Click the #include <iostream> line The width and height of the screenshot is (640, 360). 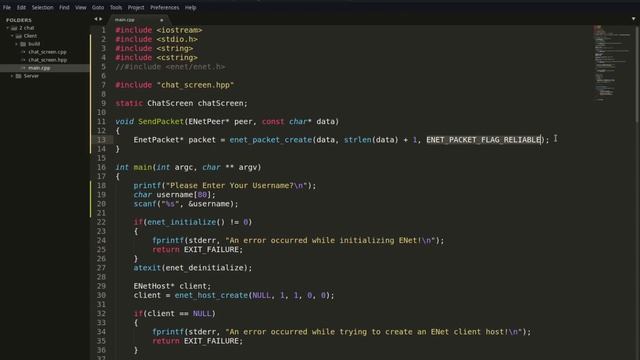pos(159,30)
